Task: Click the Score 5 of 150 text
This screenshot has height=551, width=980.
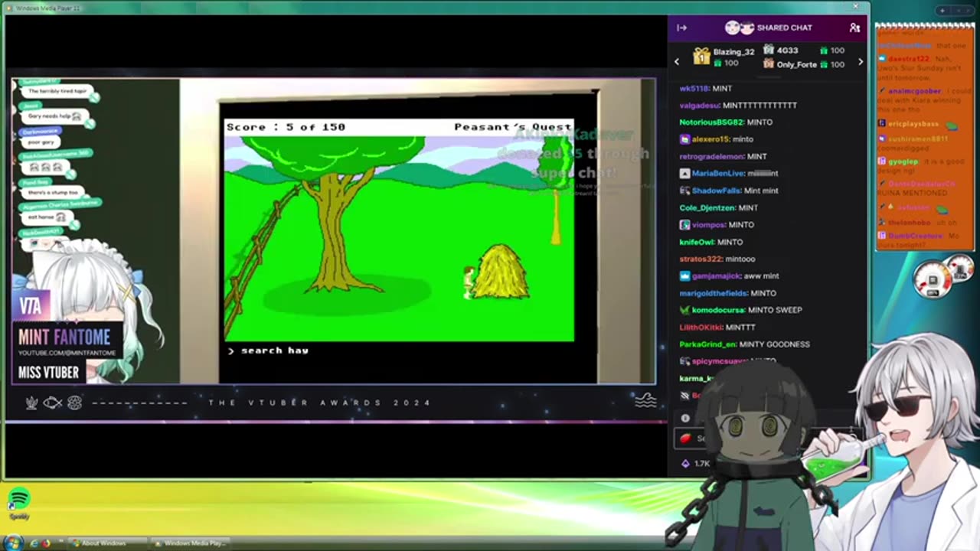Action: click(286, 127)
